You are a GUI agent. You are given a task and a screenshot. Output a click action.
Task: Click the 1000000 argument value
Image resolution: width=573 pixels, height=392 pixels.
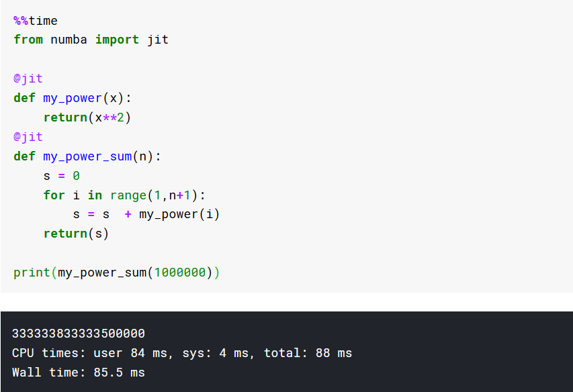(180, 273)
